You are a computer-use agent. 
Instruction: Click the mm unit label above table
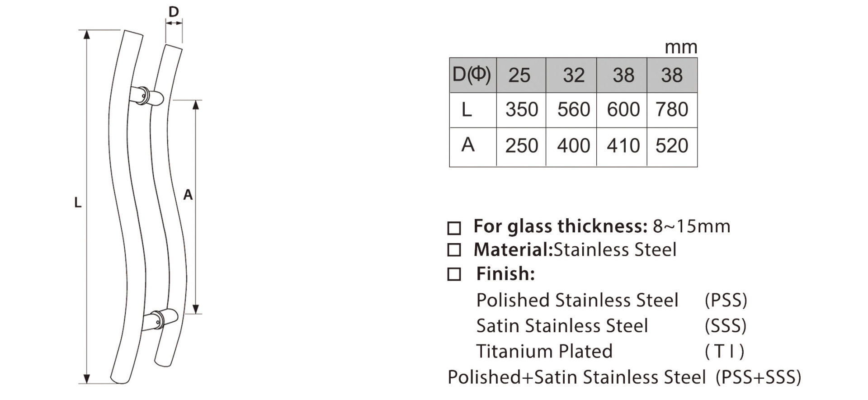681,47
